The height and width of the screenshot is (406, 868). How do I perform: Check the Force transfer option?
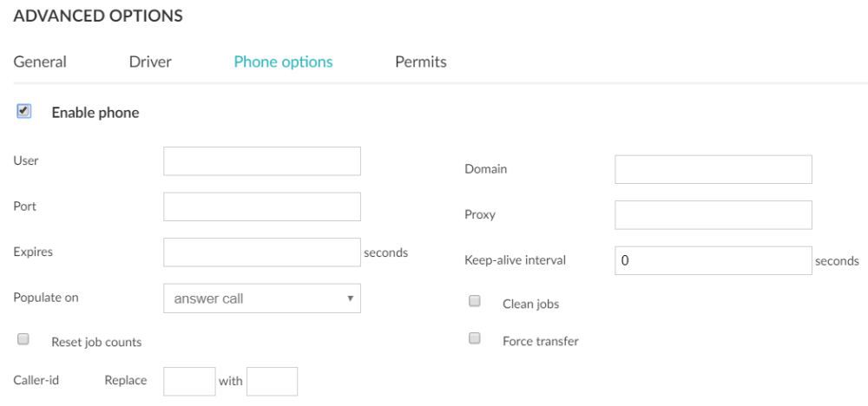(x=475, y=339)
